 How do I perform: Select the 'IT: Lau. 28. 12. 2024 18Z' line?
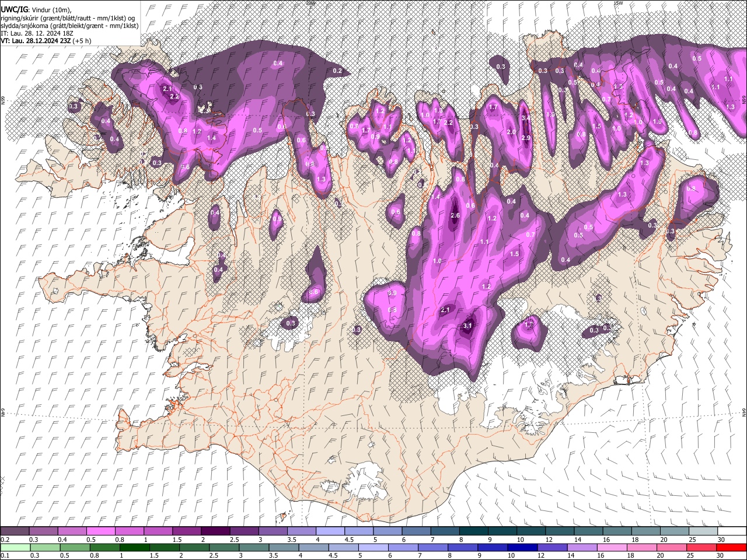point(37,33)
